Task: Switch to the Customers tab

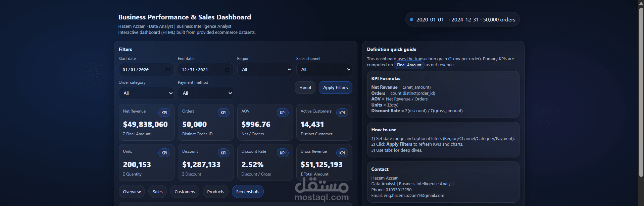Action: coord(185,192)
